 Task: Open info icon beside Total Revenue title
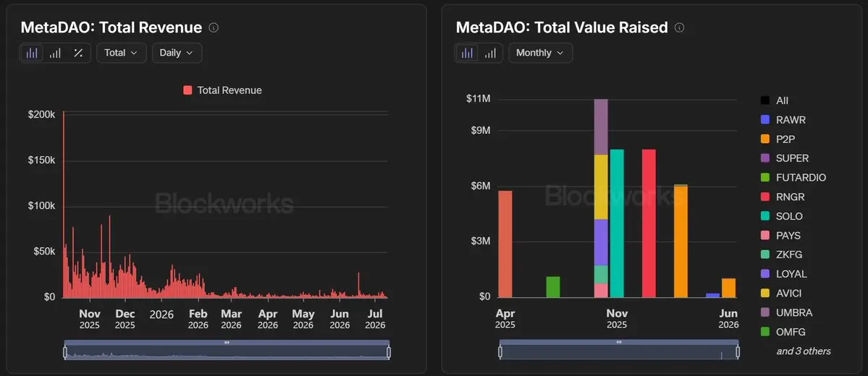(x=214, y=27)
